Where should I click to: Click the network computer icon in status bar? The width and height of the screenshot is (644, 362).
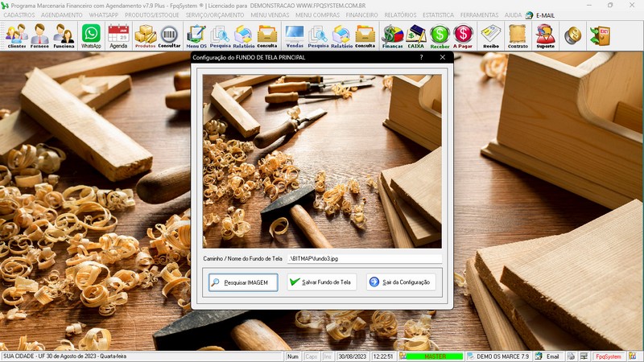point(584,356)
